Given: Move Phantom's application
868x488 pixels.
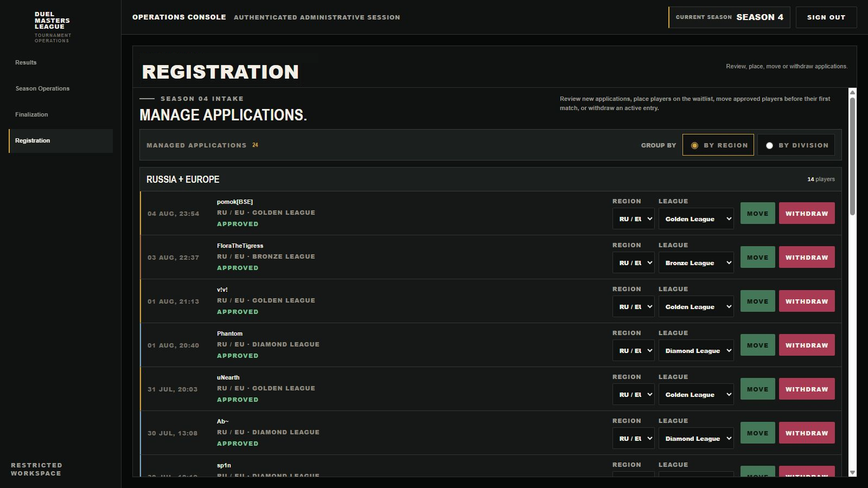Looking at the screenshot, I should 757,345.
